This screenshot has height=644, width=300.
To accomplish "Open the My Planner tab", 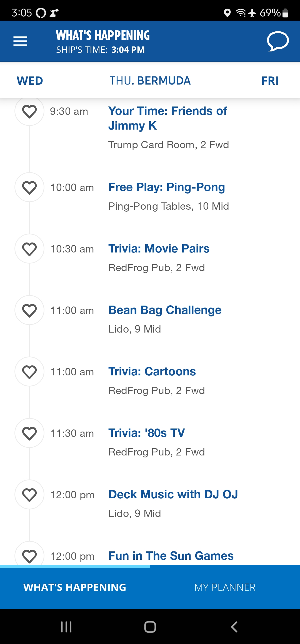I will pos(225,587).
